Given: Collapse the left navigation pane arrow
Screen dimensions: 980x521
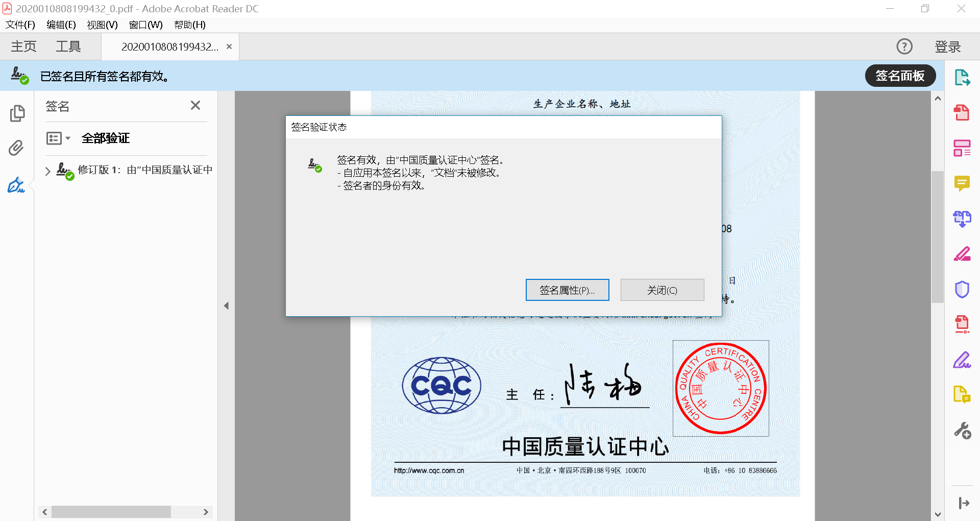Looking at the screenshot, I should pyautogui.click(x=226, y=306).
